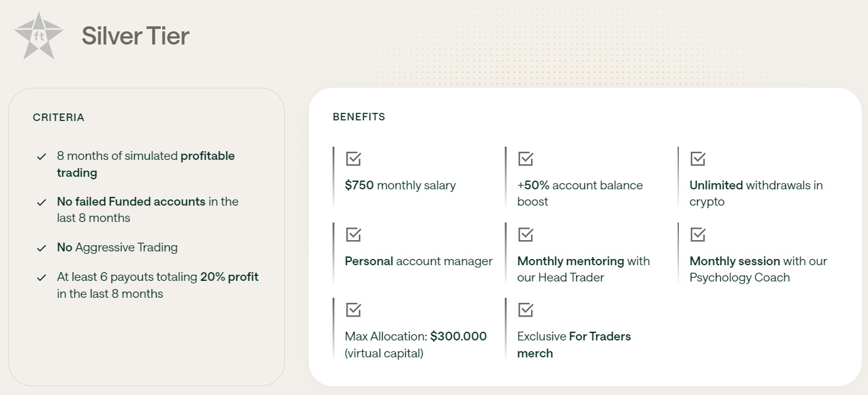Click the checkbox above Monthly session with Psychology Coach
This screenshot has height=395, width=868.
698,234
